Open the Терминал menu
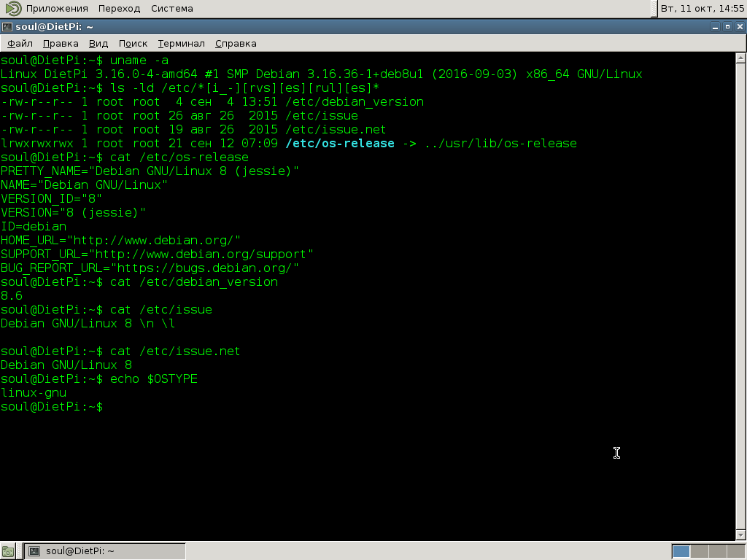The width and height of the screenshot is (747, 560). coord(181,43)
